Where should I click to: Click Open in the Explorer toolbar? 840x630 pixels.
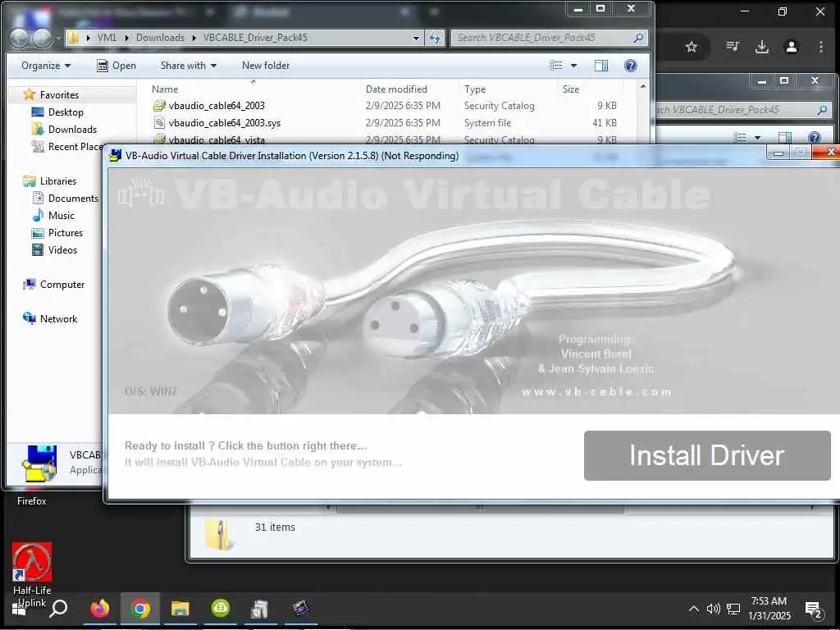tap(116, 66)
